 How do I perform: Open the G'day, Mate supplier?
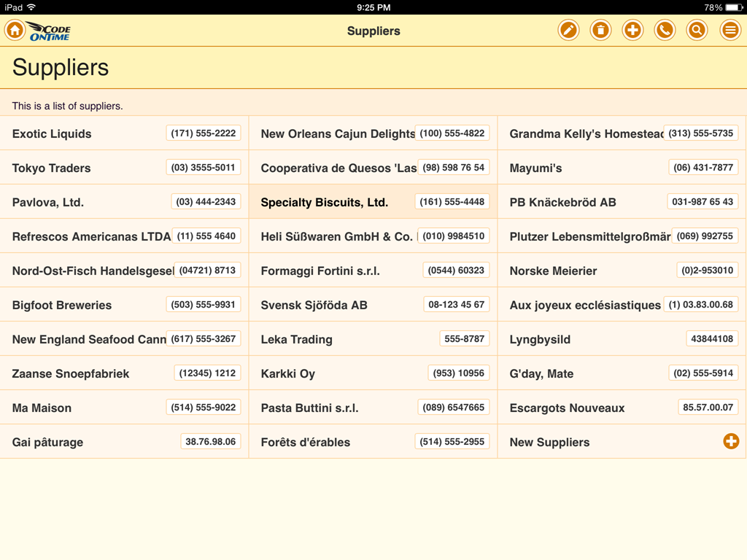pyautogui.click(x=541, y=373)
